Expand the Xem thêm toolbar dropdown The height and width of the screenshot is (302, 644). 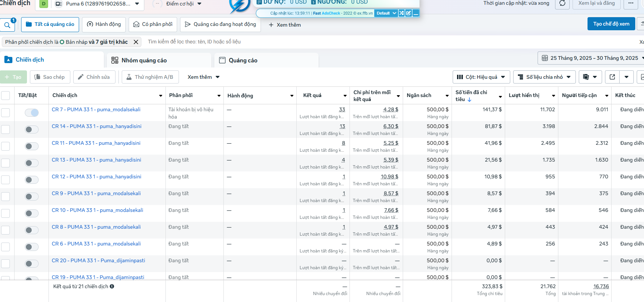tap(203, 77)
